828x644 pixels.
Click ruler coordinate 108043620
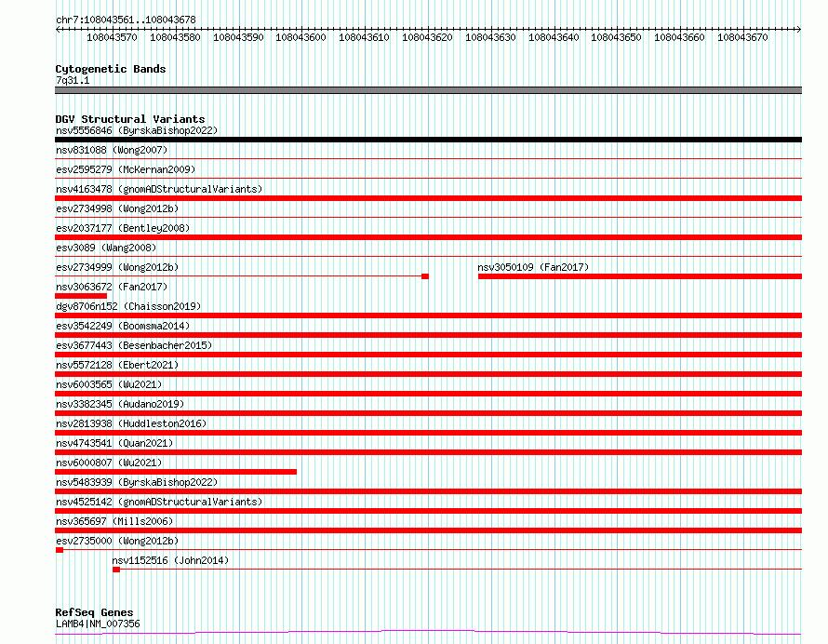[427, 37]
